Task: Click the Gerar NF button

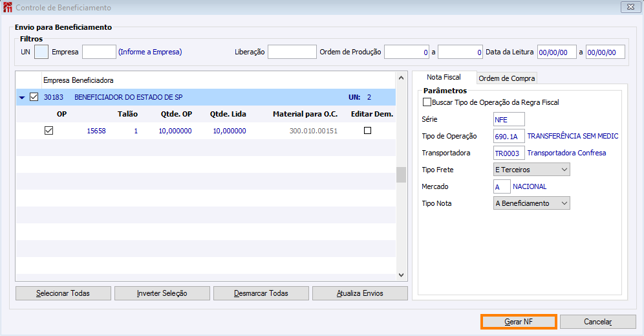Action: [519, 322]
